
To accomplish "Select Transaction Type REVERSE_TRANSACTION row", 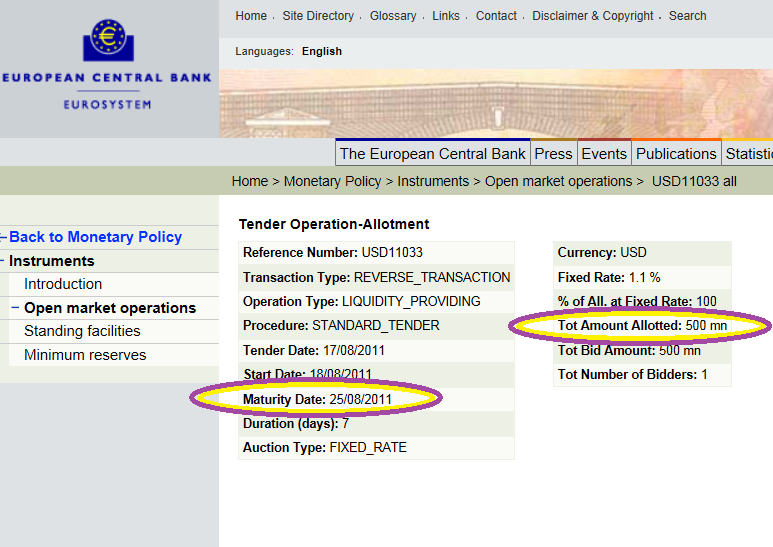I will (x=376, y=277).
